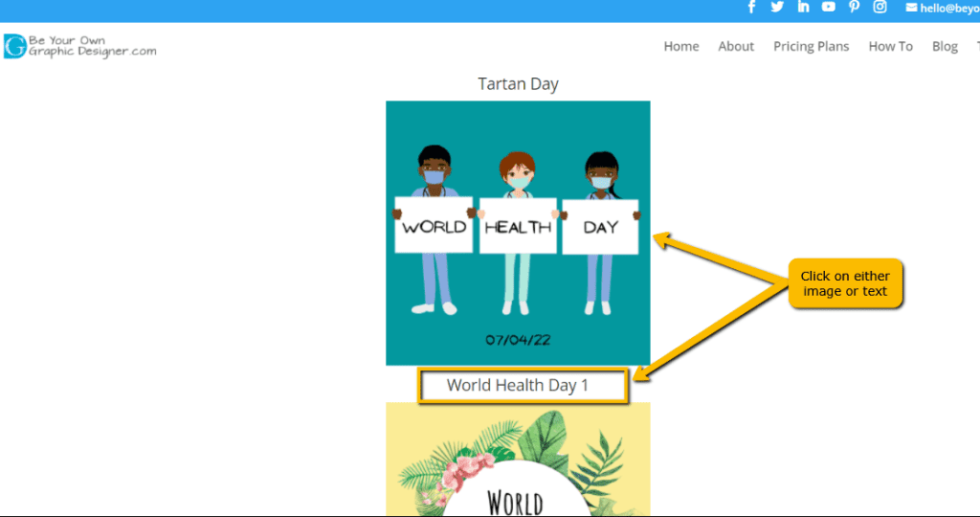The width and height of the screenshot is (980, 517).
Task: Click the Be Your Own Graphic Designer logo
Action: tap(80, 46)
